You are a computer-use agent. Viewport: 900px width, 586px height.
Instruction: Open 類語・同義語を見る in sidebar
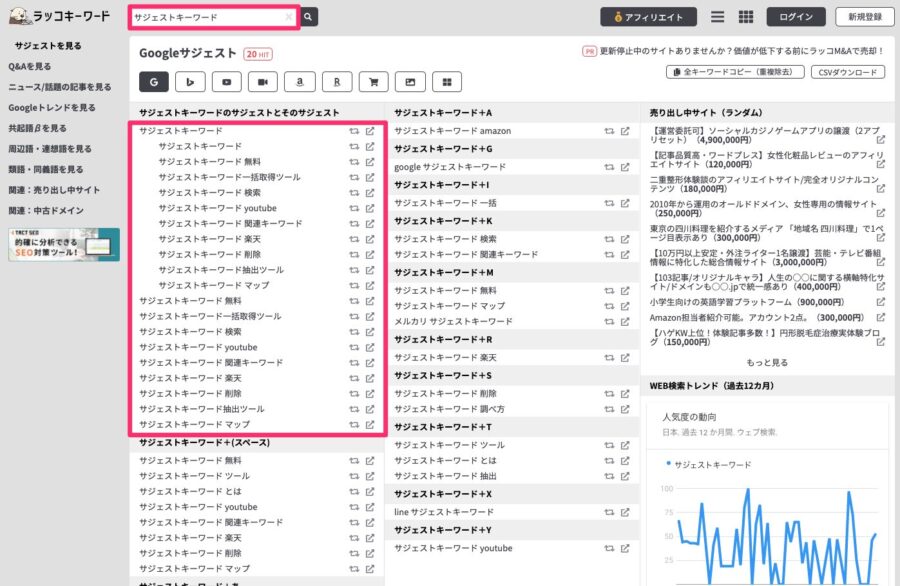coord(45,169)
